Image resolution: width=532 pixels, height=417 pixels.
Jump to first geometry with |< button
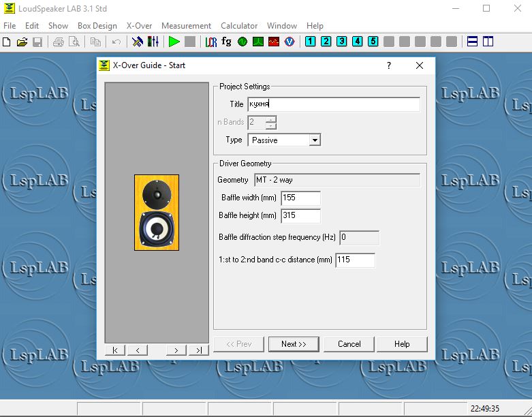[x=115, y=350]
